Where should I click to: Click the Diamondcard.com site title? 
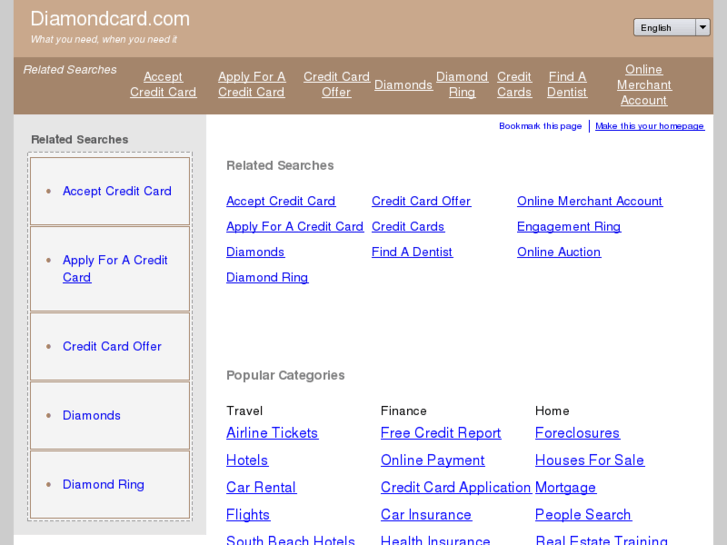tap(110, 19)
